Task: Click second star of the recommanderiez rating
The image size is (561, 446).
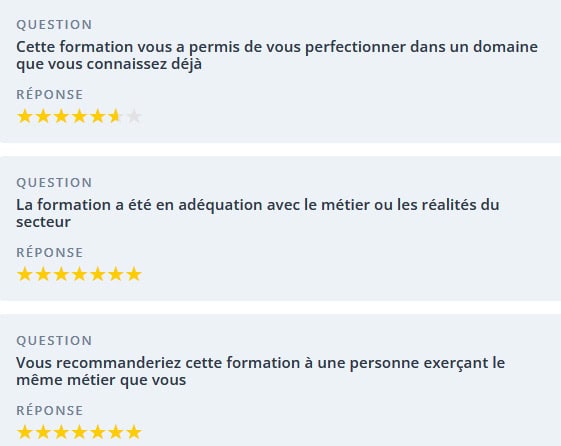Action: click(43, 432)
